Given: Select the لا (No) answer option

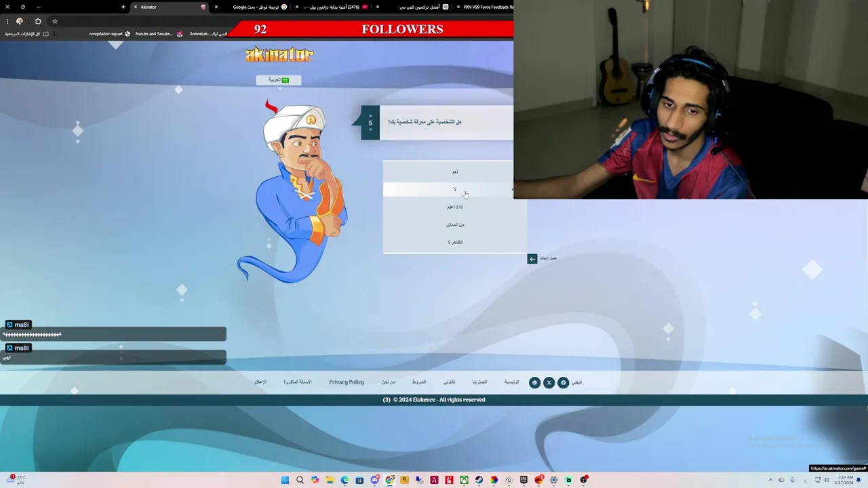Looking at the screenshot, I should click(x=455, y=189).
